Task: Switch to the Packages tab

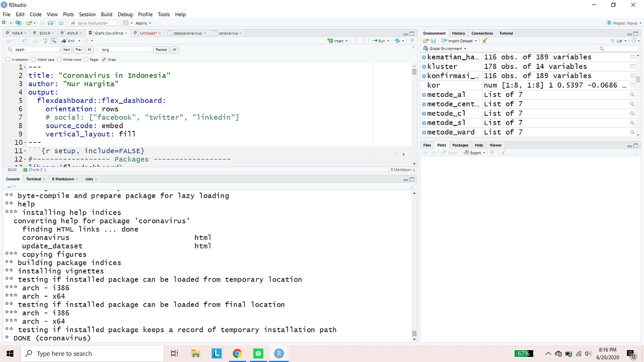Action: (x=460, y=145)
